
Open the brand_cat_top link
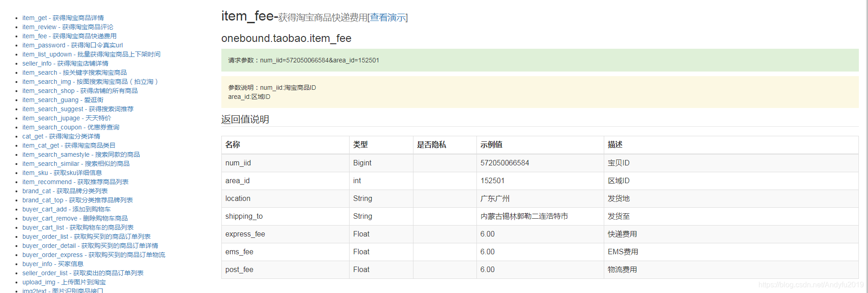pyautogui.click(x=78, y=200)
